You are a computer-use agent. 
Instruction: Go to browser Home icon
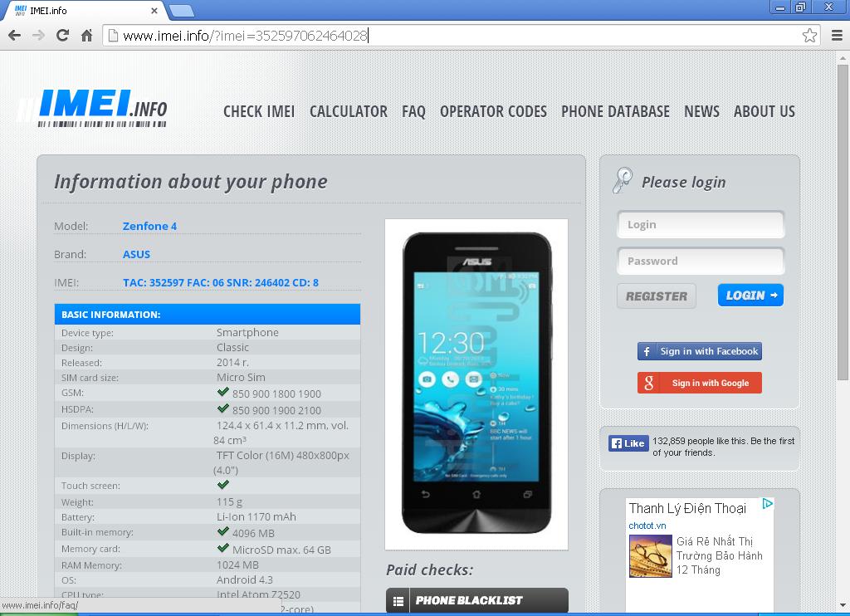pyautogui.click(x=86, y=36)
